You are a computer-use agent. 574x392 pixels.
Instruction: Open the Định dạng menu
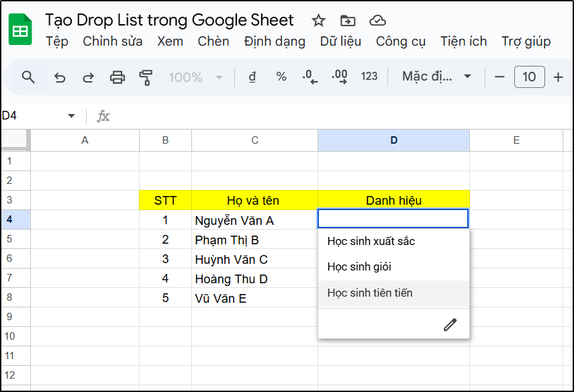tap(274, 41)
